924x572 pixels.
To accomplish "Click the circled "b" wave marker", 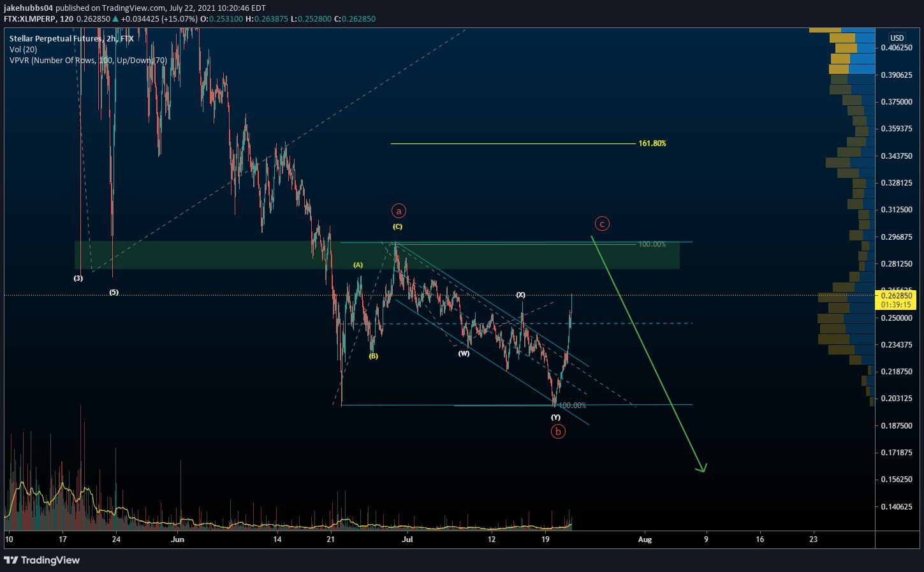I will pos(558,431).
